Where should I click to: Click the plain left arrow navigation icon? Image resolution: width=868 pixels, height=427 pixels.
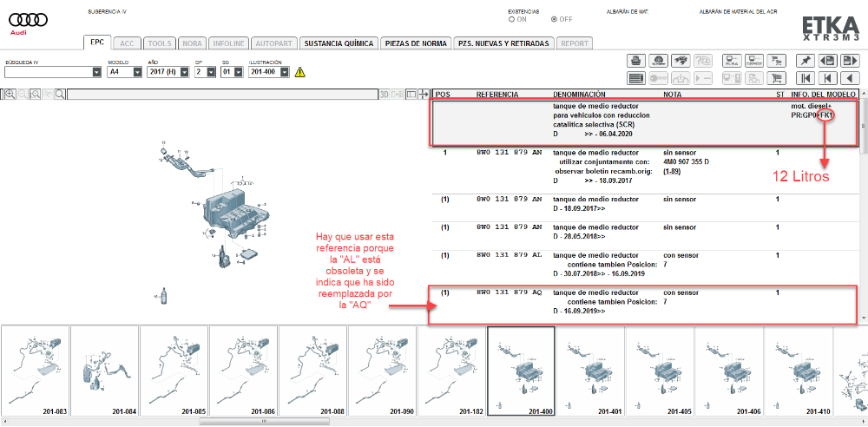pos(850,78)
